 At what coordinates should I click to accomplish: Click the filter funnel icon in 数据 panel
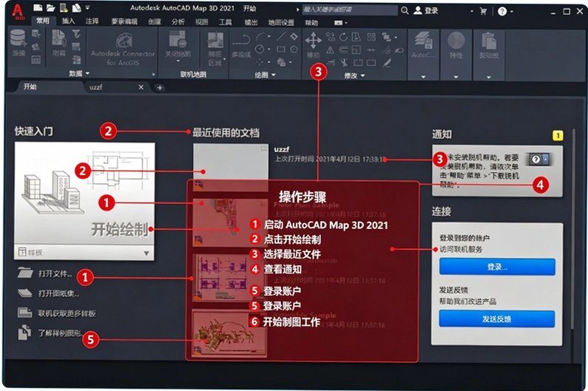(76, 34)
